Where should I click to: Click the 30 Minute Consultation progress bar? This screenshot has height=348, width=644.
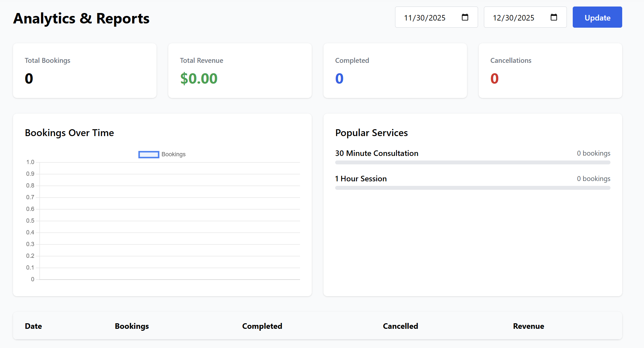[473, 162]
